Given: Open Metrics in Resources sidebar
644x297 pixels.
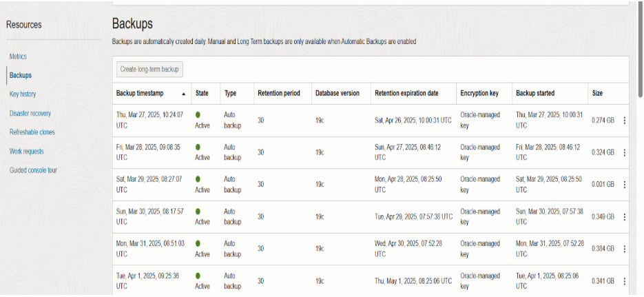Looking at the screenshot, I should click(18, 57).
